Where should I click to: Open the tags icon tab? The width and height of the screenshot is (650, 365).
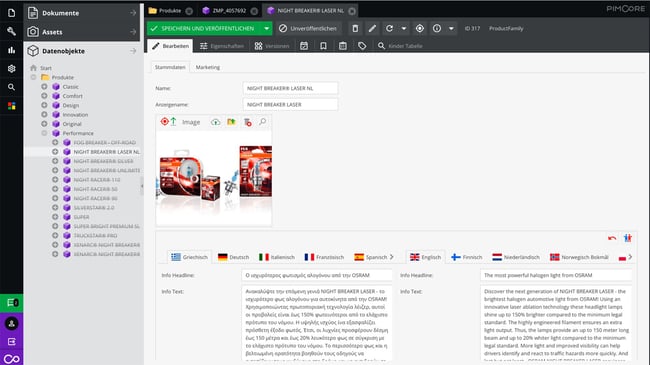tap(362, 46)
